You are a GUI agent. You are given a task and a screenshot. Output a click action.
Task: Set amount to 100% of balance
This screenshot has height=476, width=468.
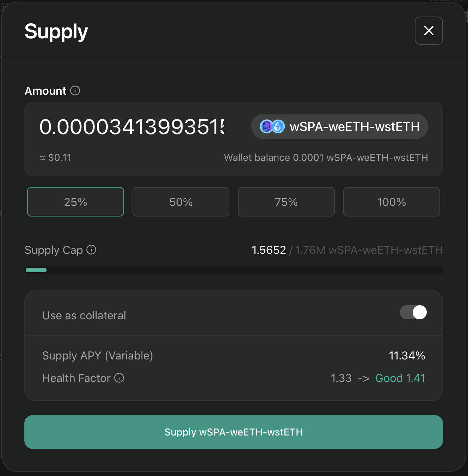coord(392,202)
